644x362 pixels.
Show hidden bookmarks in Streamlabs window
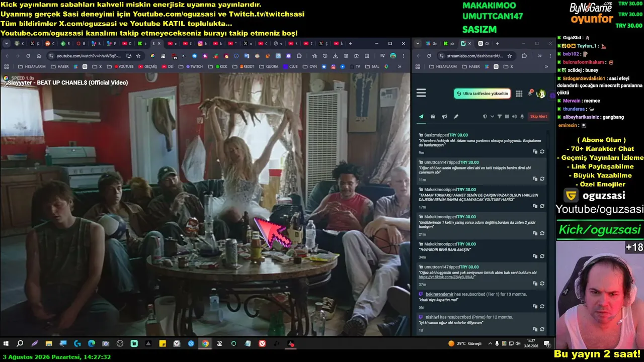(x=546, y=66)
